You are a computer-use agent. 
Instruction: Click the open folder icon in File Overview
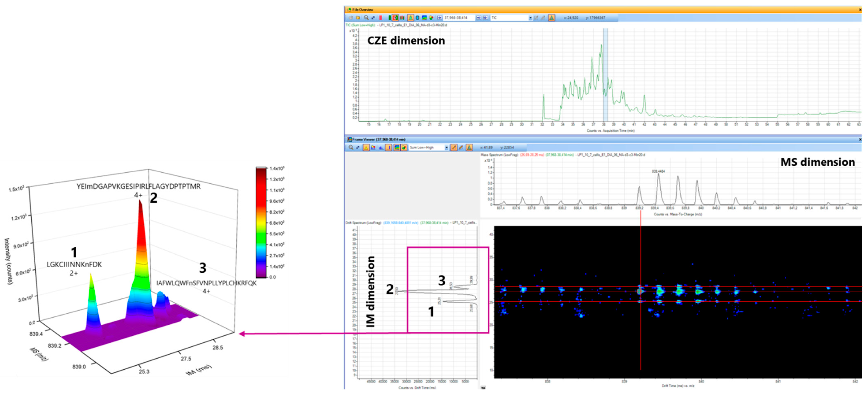click(358, 18)
